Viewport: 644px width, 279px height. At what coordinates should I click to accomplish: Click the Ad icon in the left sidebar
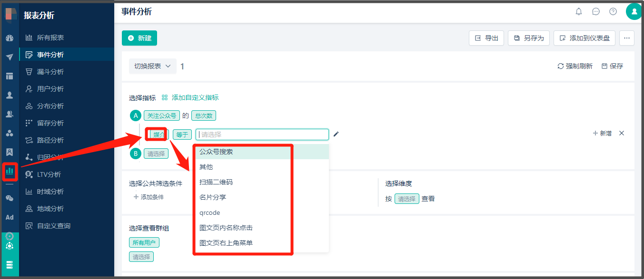coord(10,217)
